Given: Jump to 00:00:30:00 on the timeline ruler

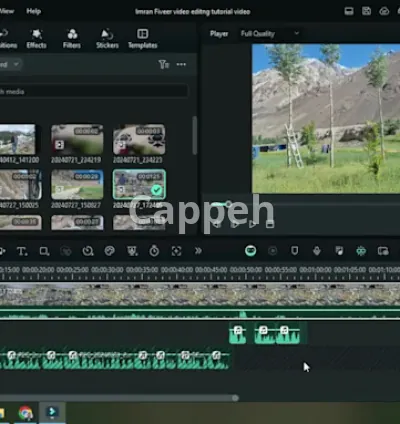Looking at the screenshot, I should [x=107, y=270].
